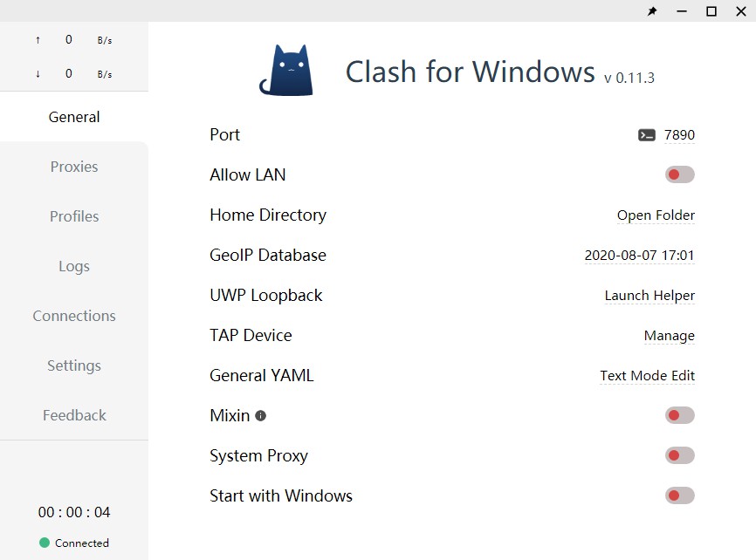Maximize the Clash window
756x560 pixels.
[711, 11]
